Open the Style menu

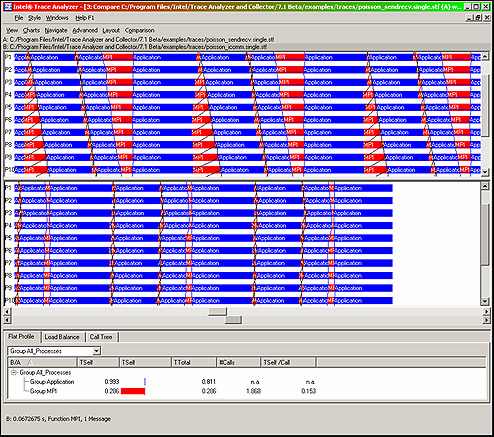(34, 18)
